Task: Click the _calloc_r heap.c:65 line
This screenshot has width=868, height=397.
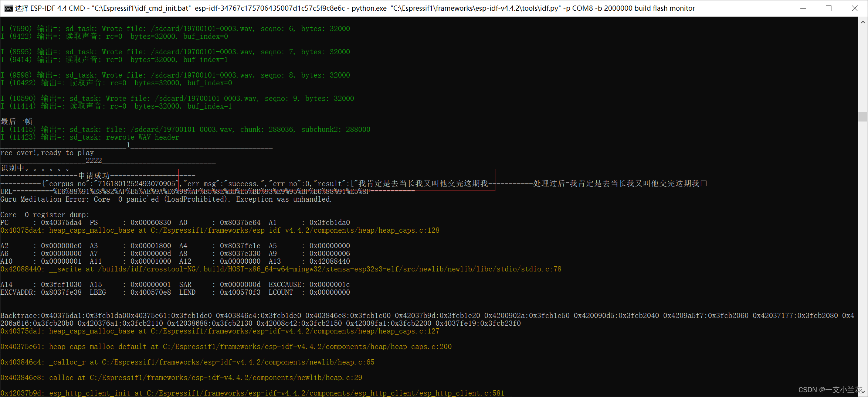Action: tap(187, 362)
